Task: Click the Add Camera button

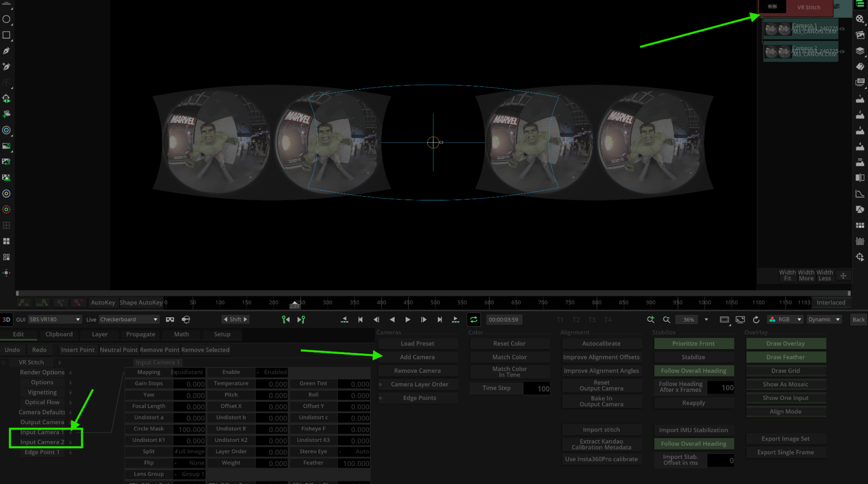Action: click(417, 357)
